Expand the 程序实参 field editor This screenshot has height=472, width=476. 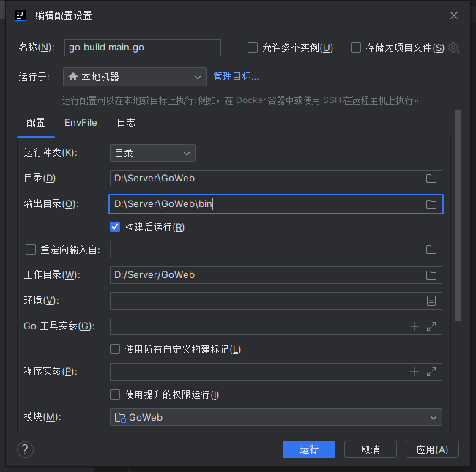(x=431, y=372)
